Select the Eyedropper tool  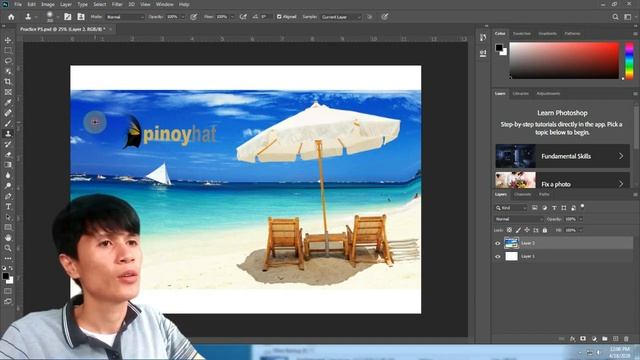pos(8,102)
